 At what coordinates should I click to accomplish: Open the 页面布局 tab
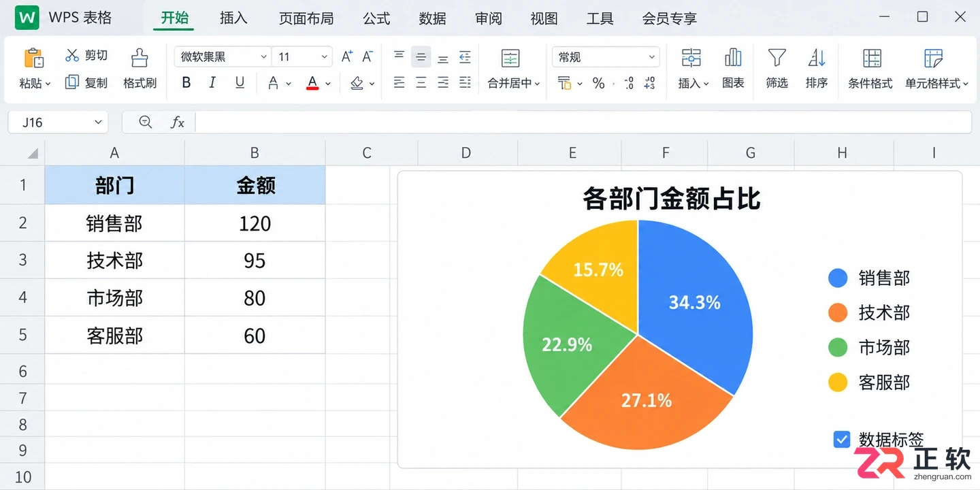pos(306,18)
